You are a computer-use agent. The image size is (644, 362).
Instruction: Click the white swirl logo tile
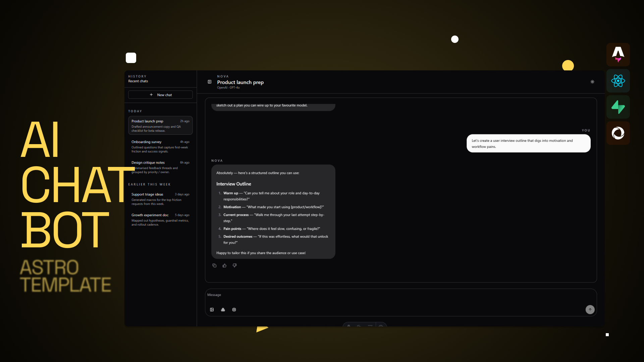[x=618, y=133]
